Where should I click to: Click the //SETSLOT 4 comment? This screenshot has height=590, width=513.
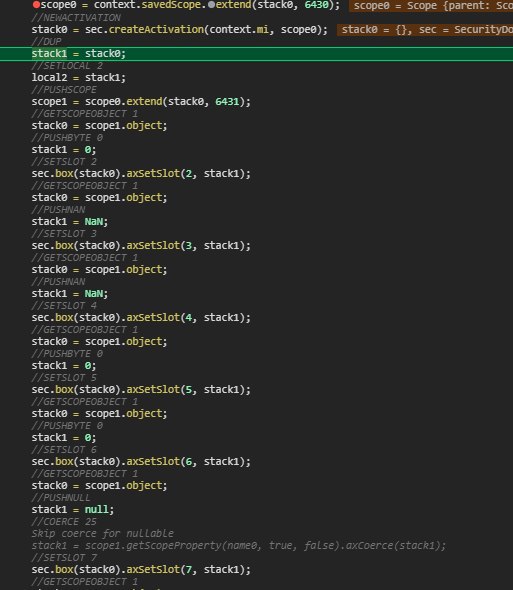pos(64,306)
